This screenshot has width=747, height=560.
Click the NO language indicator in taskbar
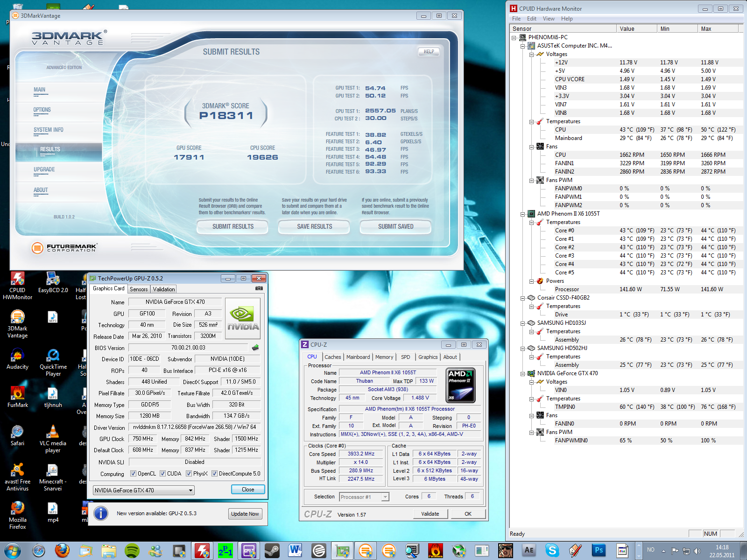click(x=651, y=550)
